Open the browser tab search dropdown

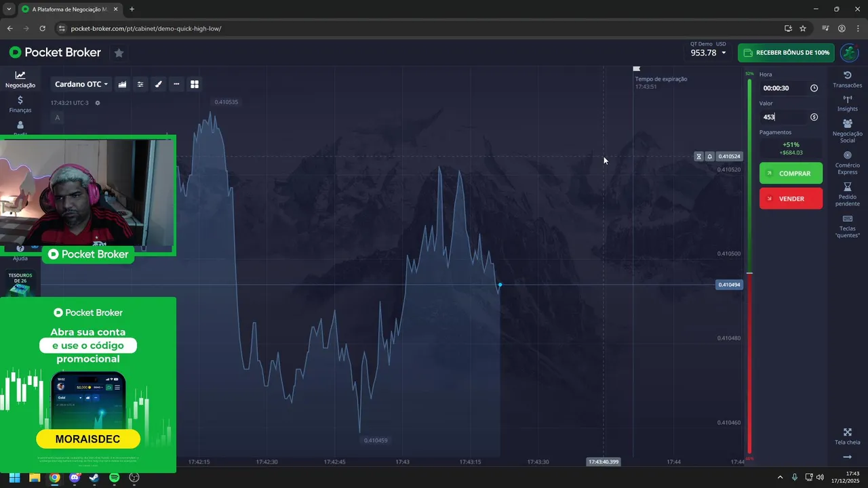coord(9,9)
